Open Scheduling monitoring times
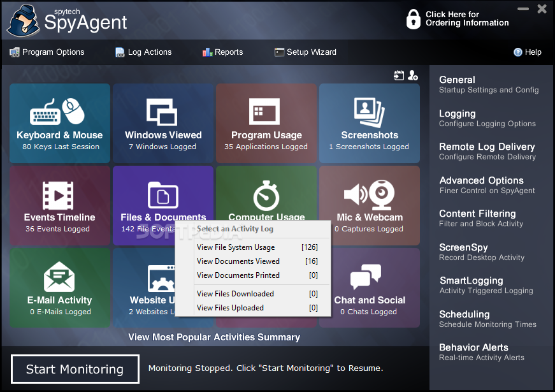 (x=487, y=319)
